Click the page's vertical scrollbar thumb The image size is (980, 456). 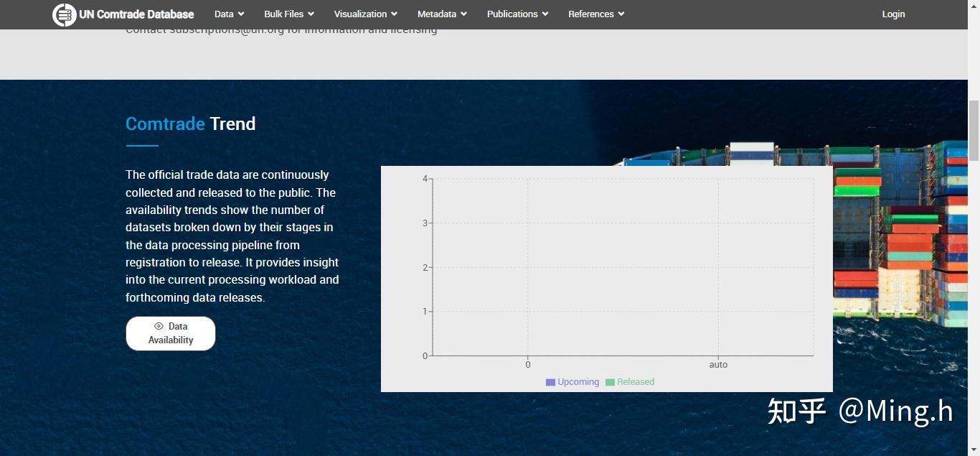click(974, 131)
